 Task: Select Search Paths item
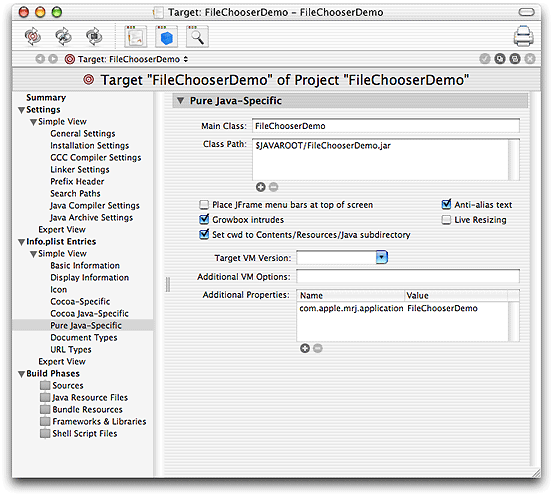click(x=75, y=193)
